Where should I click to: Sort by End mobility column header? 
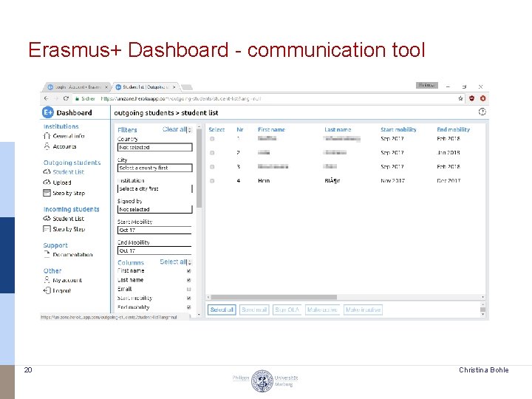tap(453, 129)
